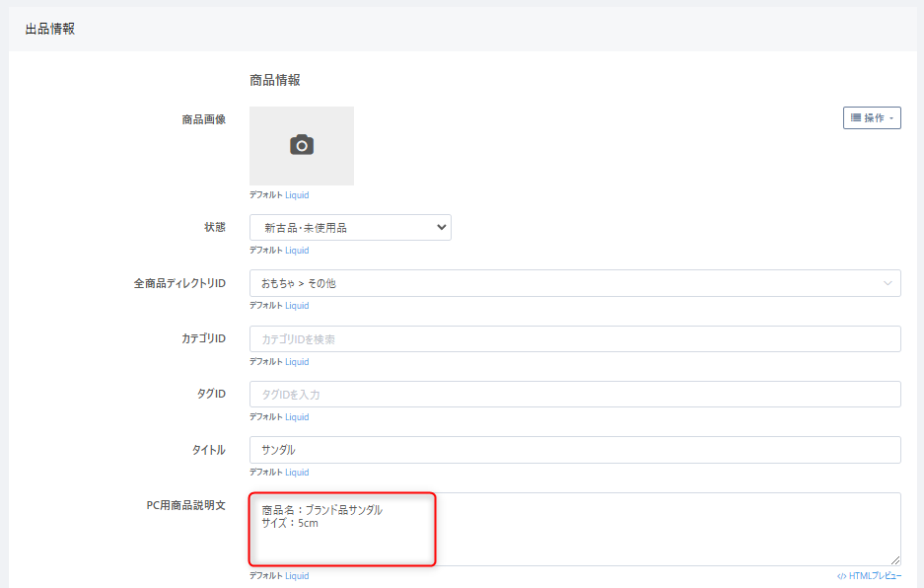Click the タグID label
This screenshot has height=588, width=924.
pyautogui.click(x=211, y=394)
